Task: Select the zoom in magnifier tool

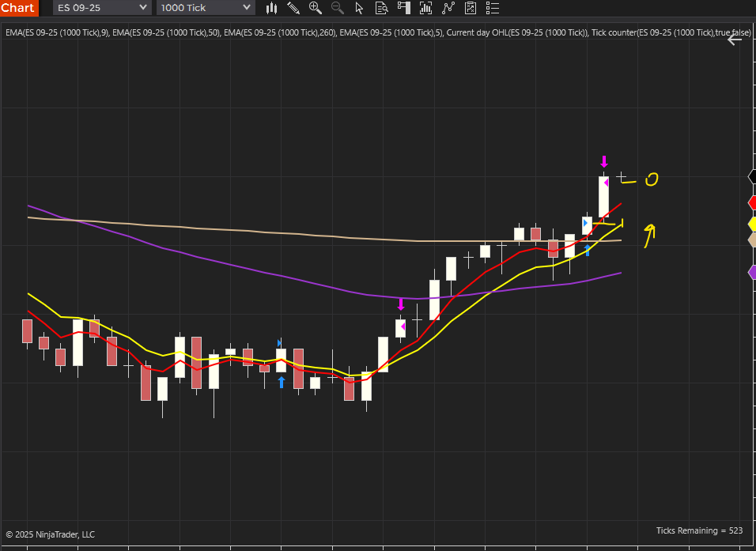Action: (316, 8)
